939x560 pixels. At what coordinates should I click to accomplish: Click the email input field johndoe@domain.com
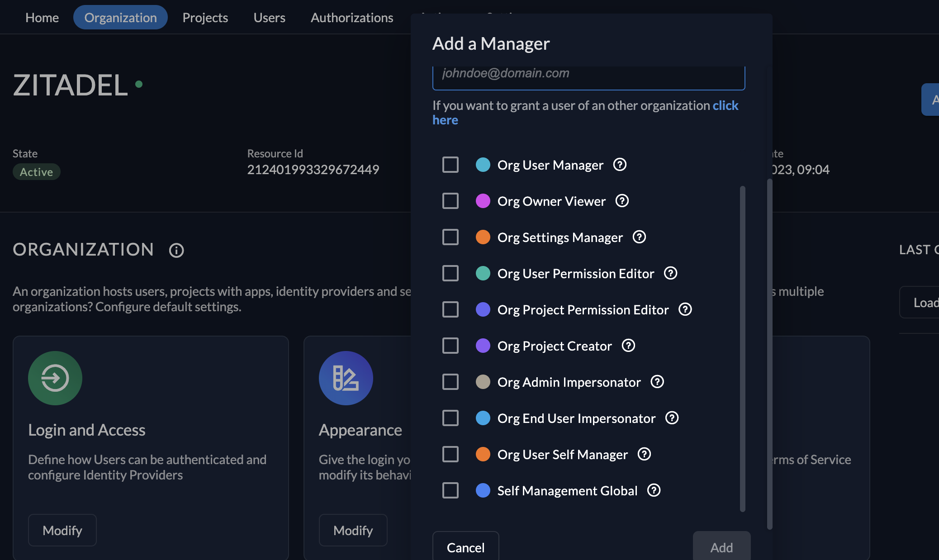588,77
